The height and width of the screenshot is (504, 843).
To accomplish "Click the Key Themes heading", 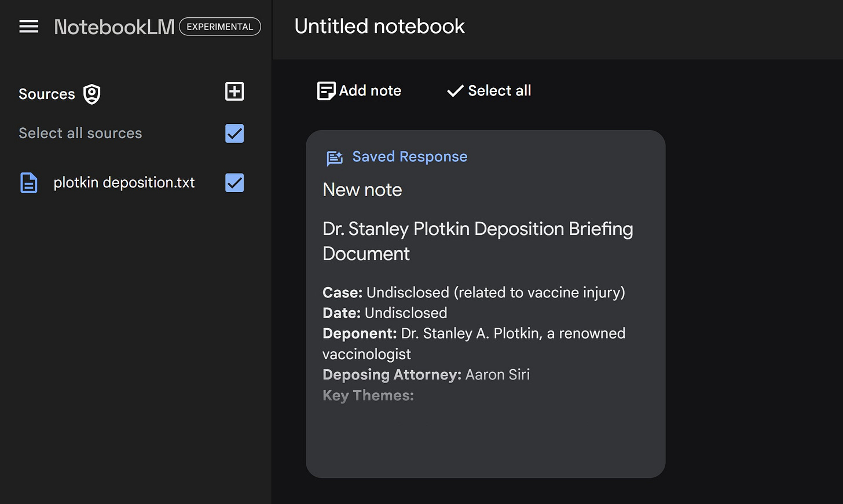I will coord(368,395).
